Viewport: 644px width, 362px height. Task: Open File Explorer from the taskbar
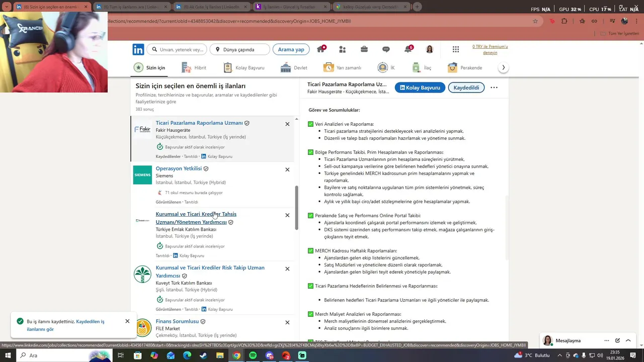[220, 355]
